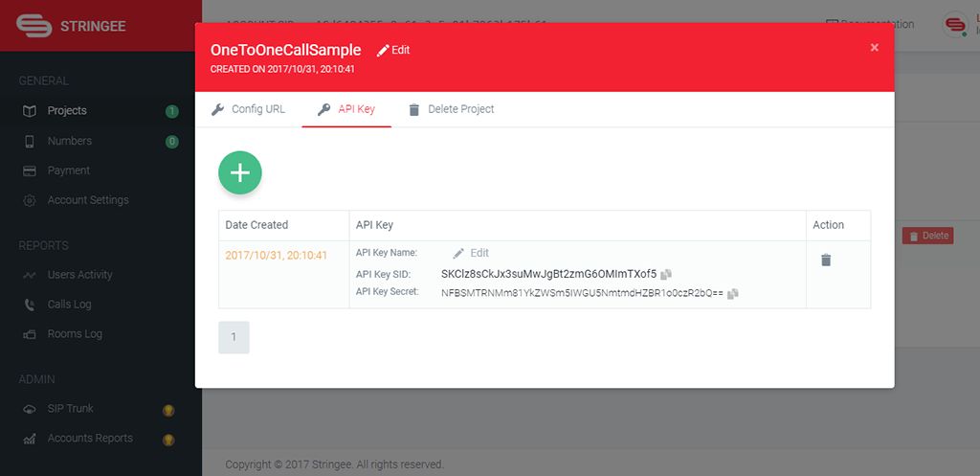980x476 pixels.
Task: Copy the API Key SID value
Action: pos(666,274)
